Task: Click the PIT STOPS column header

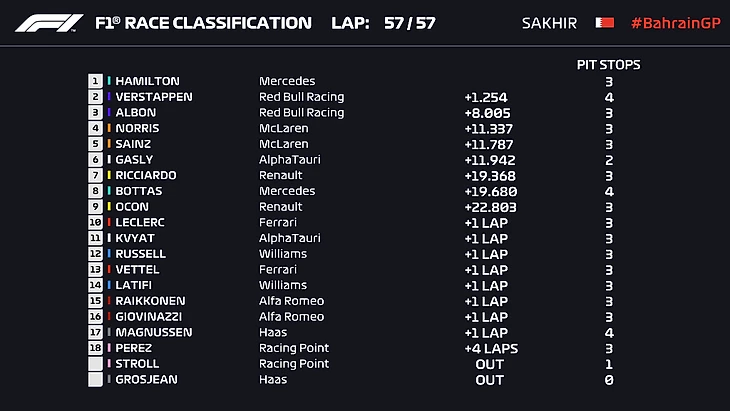Action: (609, 65)
